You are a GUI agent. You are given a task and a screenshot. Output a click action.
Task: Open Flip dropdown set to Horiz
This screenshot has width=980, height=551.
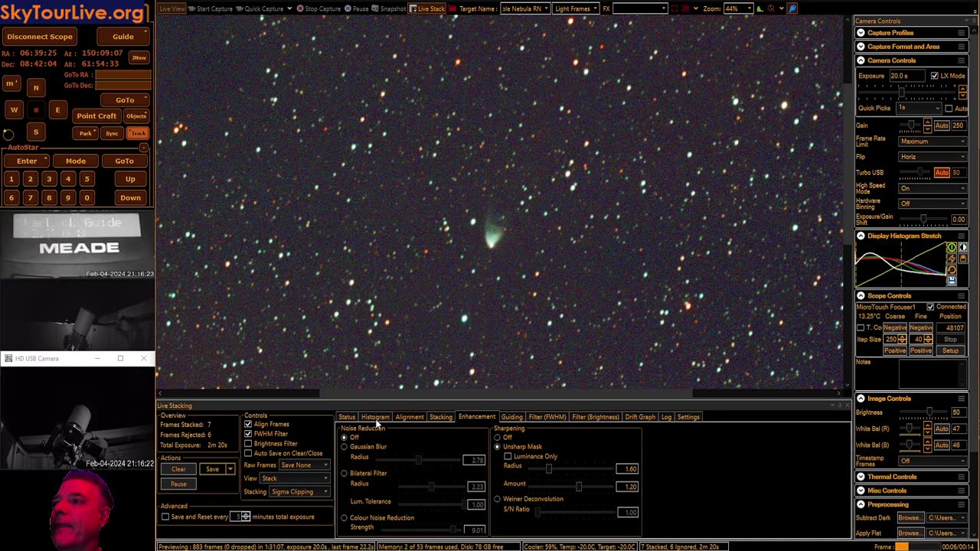933,157
